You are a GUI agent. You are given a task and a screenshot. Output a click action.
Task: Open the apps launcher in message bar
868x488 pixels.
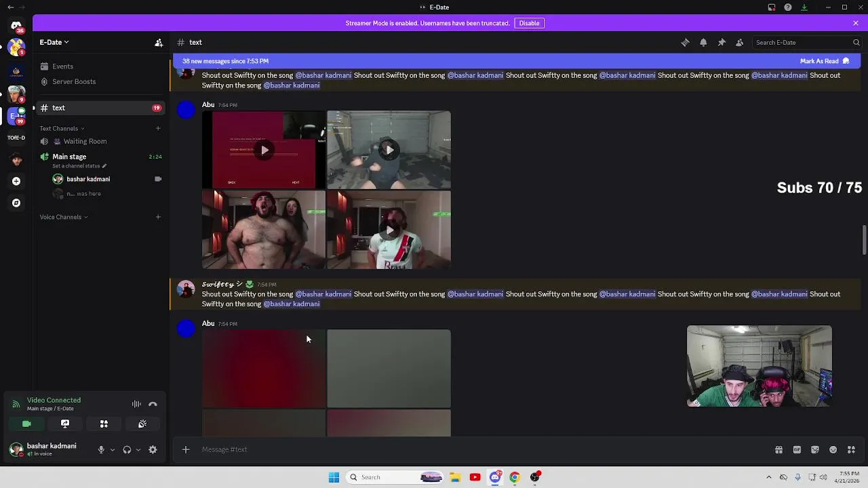pos(851,449)
